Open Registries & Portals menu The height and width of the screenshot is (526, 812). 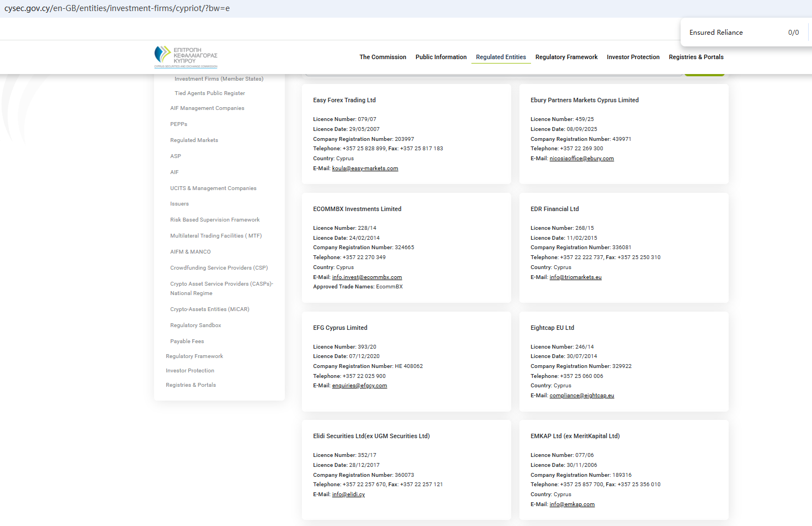coord(696,57)
